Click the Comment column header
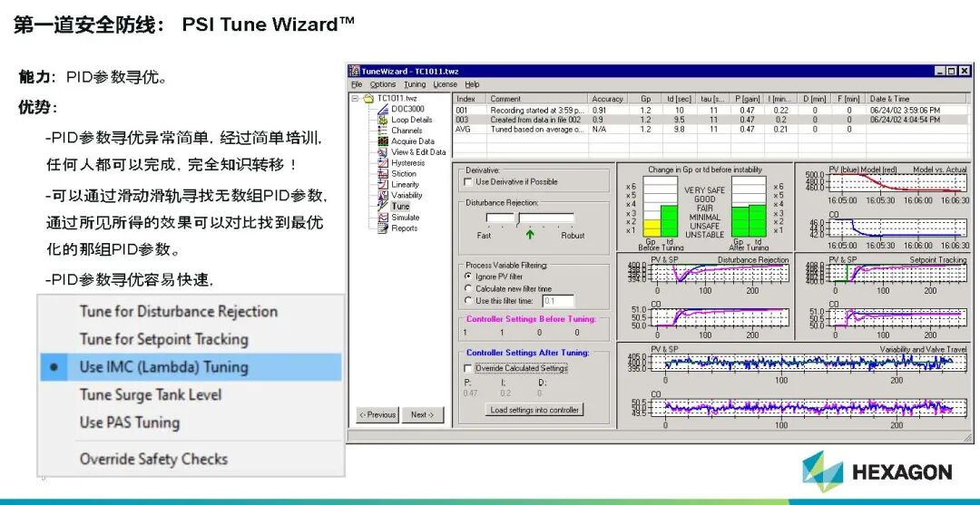 point(537,99)
